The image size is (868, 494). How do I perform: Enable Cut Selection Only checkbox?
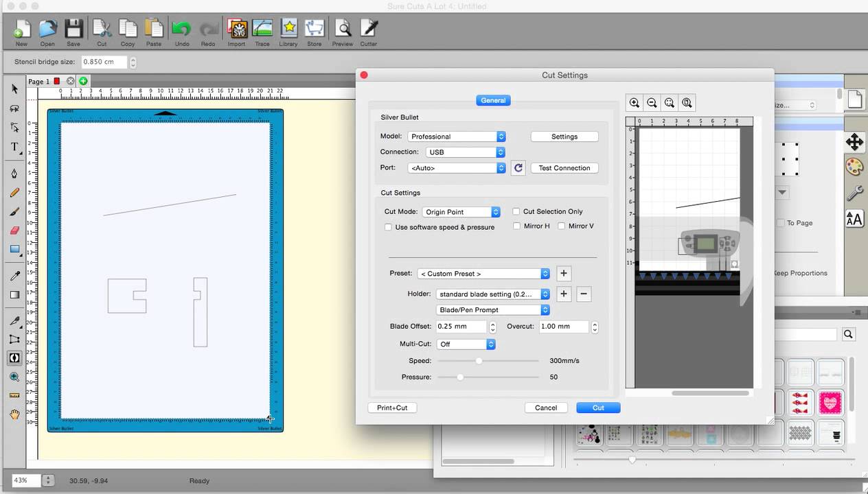click(516, 211)
